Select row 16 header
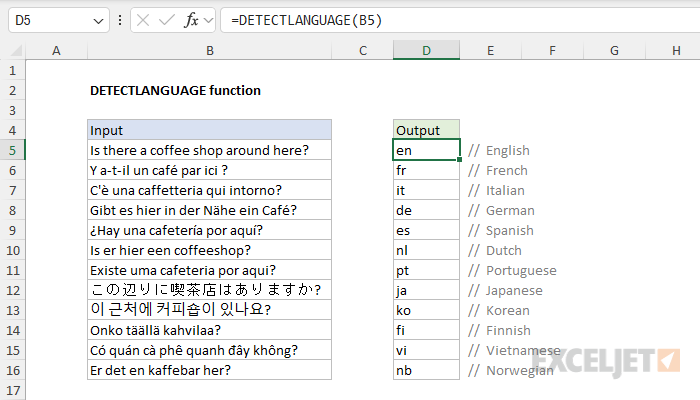This screenshot has height=400, width=700. tap(12, 371)
